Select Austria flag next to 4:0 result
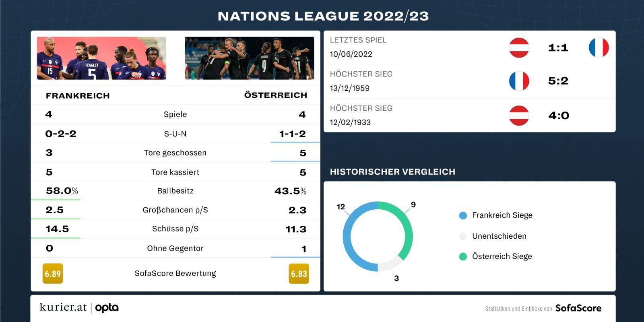Viewport: 644px width, 322px height. pos(519,116)
